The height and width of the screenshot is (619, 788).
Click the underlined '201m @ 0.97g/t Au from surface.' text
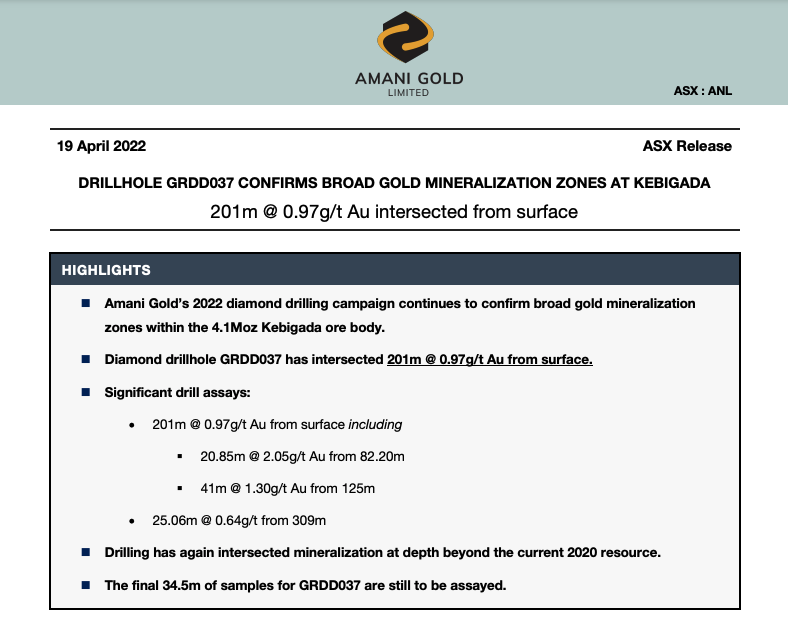489,360
